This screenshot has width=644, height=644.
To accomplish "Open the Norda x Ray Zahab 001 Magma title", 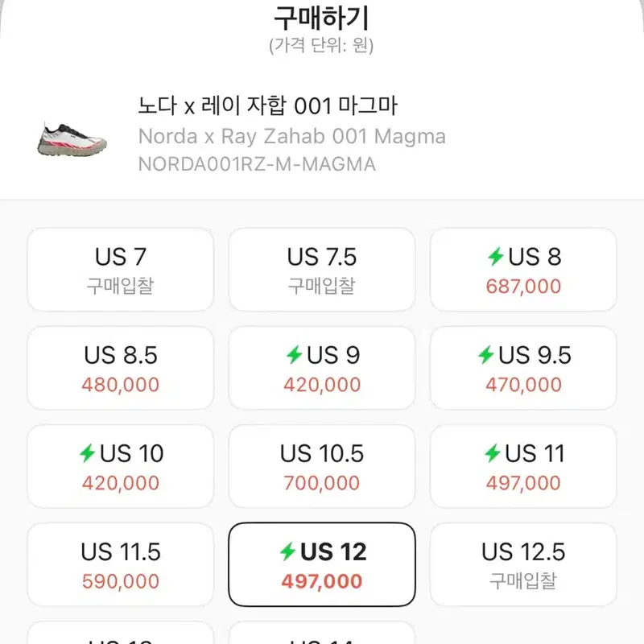I will (292, 136).
